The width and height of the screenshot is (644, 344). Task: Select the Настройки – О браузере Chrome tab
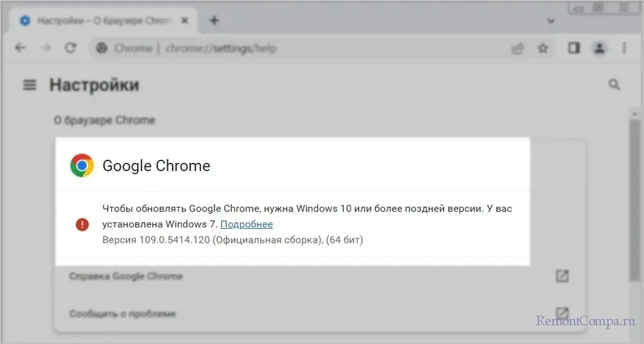(x=104, y=21)
